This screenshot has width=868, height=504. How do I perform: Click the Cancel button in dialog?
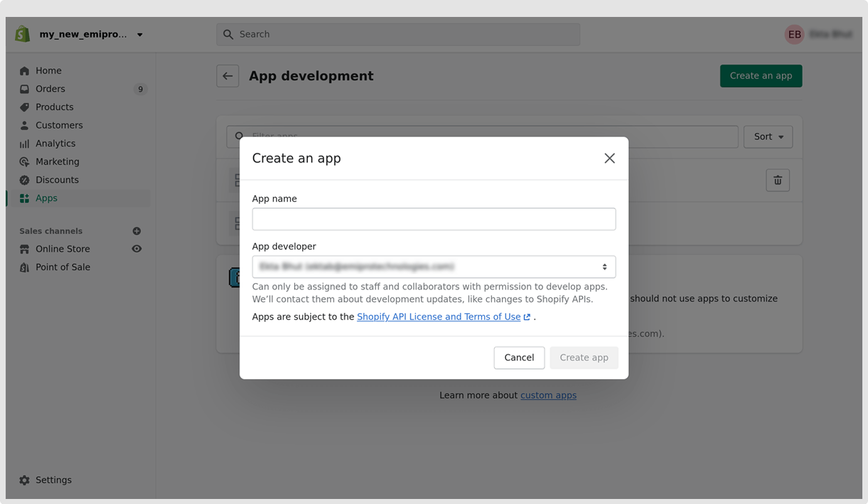pos(519,358)
